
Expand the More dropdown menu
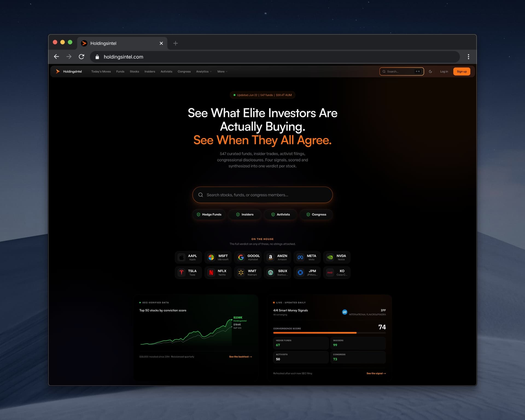point(222,72)
